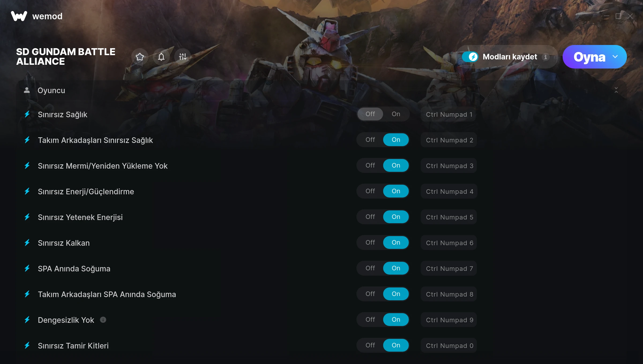Open the Oyna button dropdown arrow
Image resolution: width=643 pixels, height=364 pixels.
[x=615, y=57]
